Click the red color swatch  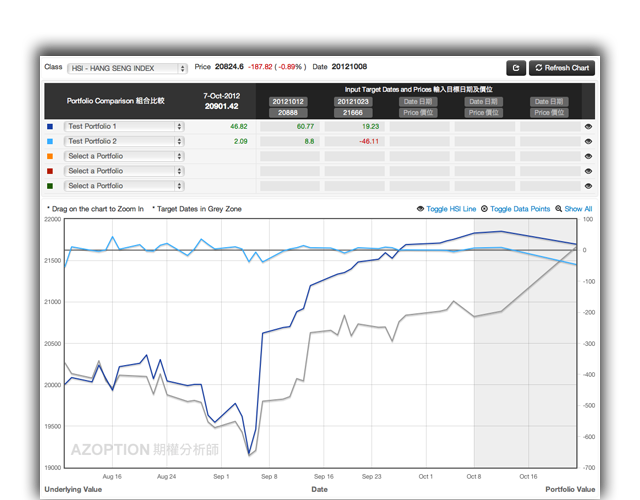pyautogui.click(x=50, y=171)
